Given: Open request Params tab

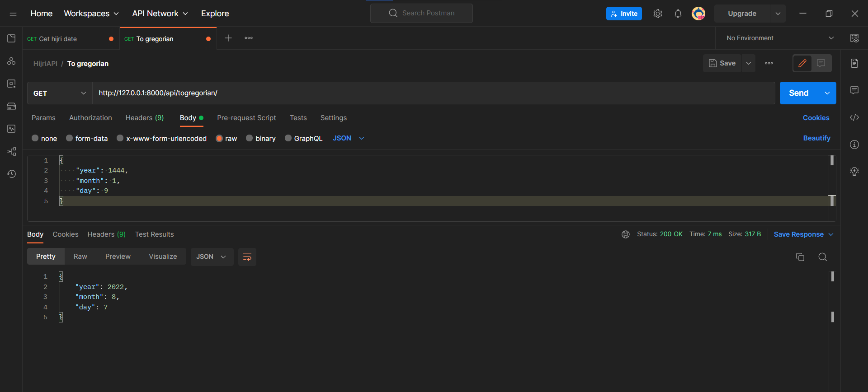Looking at the screenshot, I should click(43, 118).
